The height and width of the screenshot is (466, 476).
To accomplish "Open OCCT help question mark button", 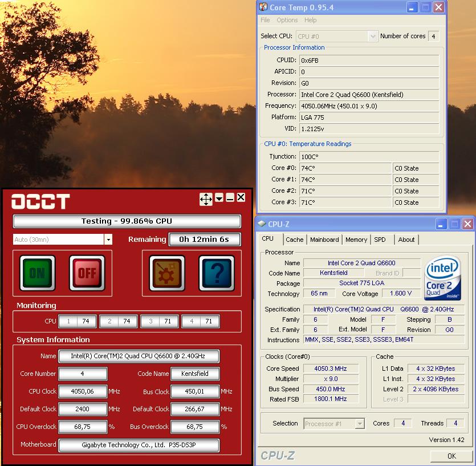I will tap(217, 273).
